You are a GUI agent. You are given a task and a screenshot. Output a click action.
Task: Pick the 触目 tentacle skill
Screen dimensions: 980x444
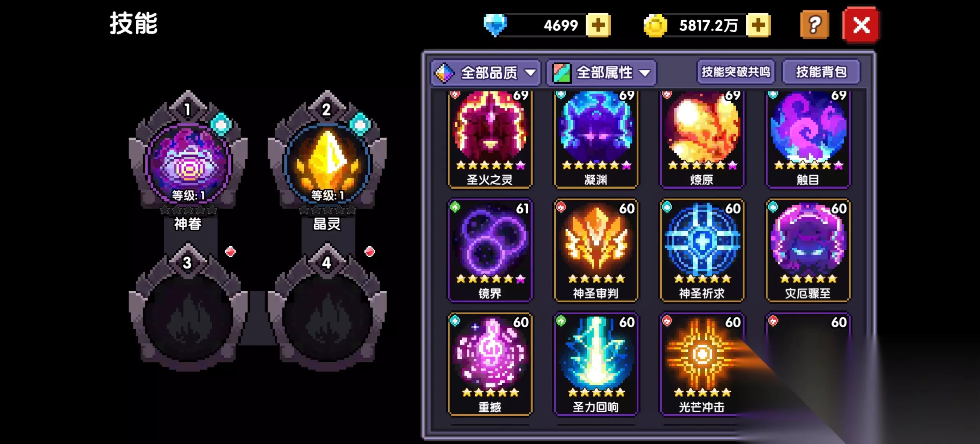point(808,140)
